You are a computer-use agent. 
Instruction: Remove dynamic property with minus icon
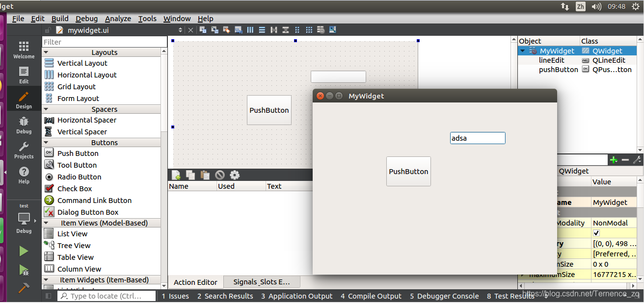[x=625, y=160]
